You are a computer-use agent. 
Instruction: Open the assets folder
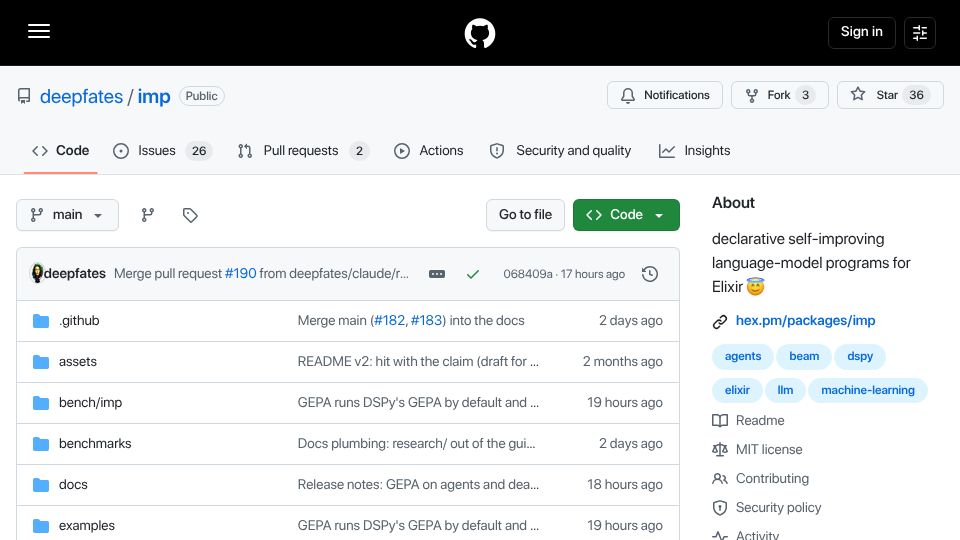pyautogui.click(x=78, y=362)
